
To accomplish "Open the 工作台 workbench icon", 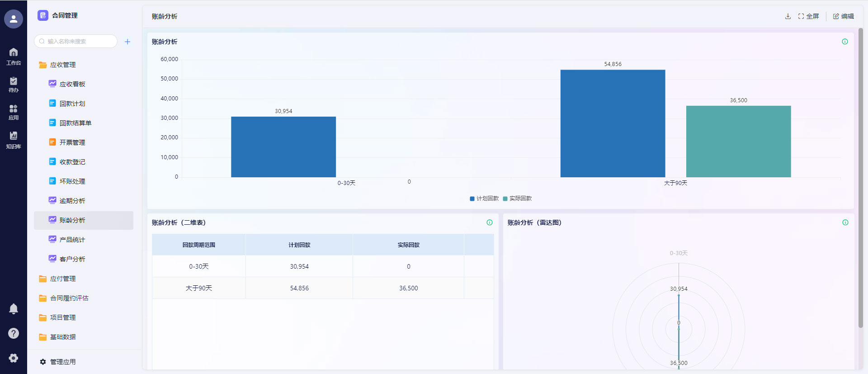I will point(14,56).
